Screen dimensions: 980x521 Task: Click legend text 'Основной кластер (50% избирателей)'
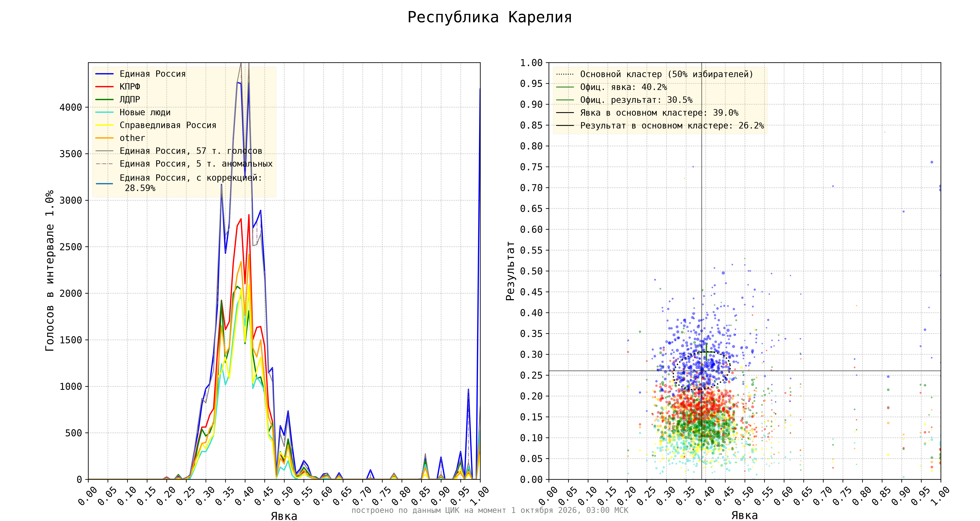667,74
